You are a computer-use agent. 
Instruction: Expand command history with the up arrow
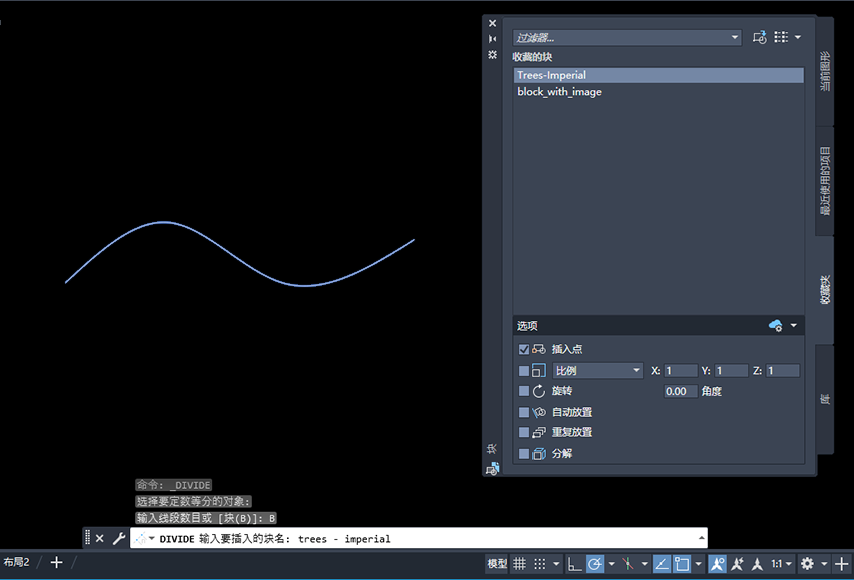tap(702, 538)
